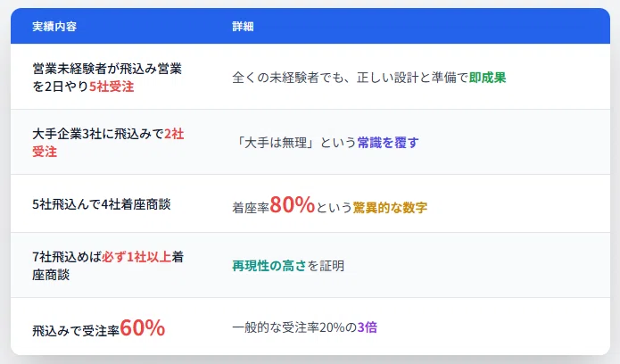Click the 7社飛込めば row's 座商談 text

tap(51, 275)
